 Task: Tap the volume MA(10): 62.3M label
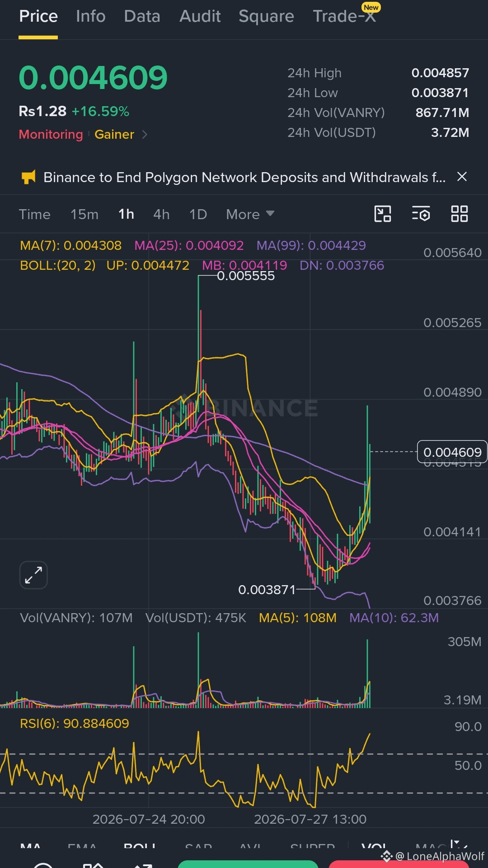pos(394,618)
